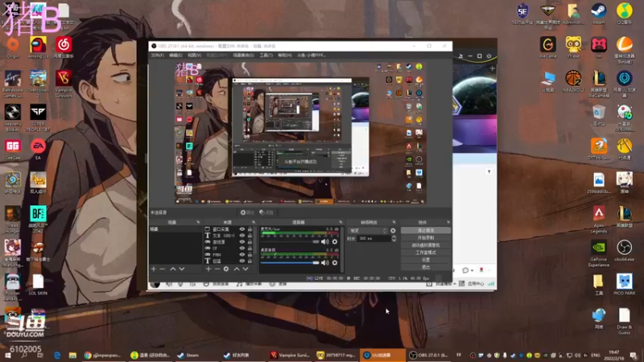Open the WeGame desktop icon
Screen dimensions: 644x362
pyautogui.click(x=548, y=48)
